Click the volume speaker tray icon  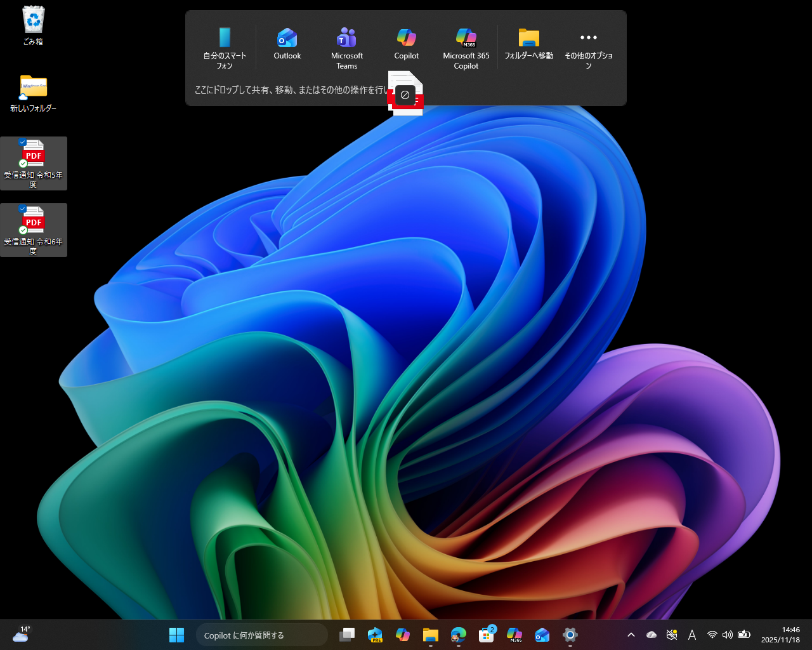[728, 635]
